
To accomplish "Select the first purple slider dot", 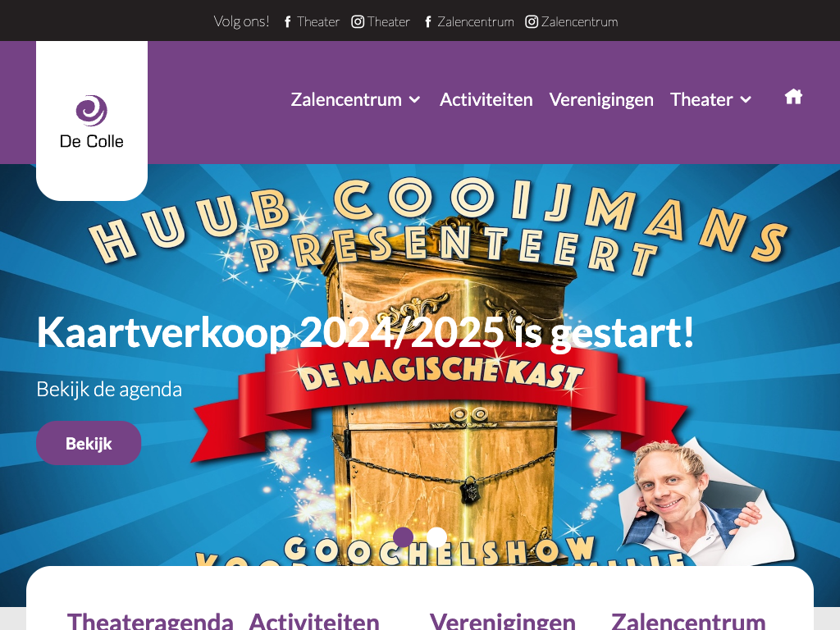I will click(403, 536).
